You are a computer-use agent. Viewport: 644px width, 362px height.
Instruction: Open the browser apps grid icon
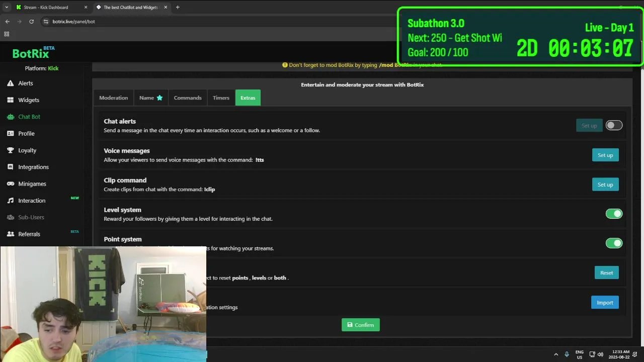[7, 34]
